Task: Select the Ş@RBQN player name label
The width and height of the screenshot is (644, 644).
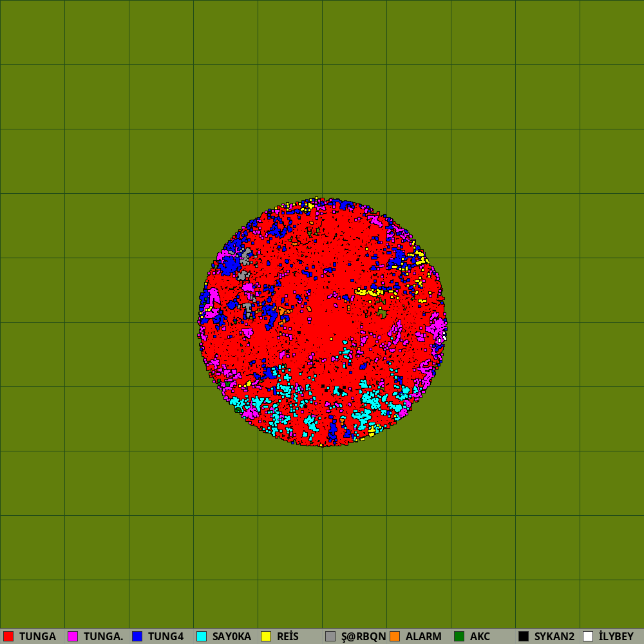Action: click(x=363, y=636)
